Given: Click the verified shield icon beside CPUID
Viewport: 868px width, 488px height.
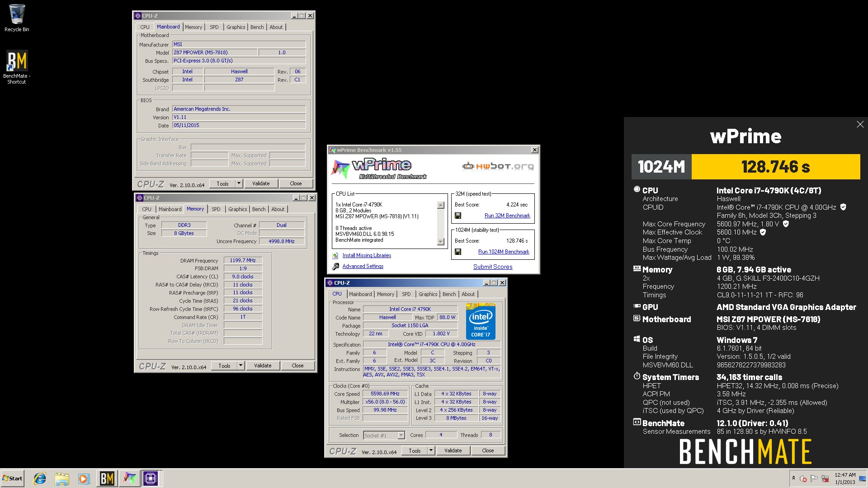Looking at the screenshot, I should coord(843,207).
